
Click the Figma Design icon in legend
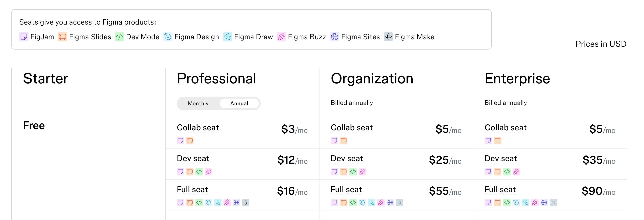tap(168, 37)
